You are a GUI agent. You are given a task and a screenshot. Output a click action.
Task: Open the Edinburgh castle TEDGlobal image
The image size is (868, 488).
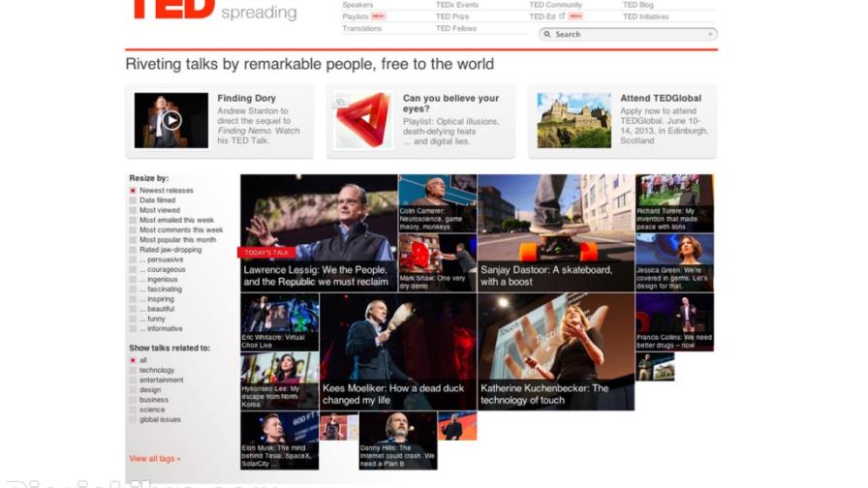click(x=573, y=120)
